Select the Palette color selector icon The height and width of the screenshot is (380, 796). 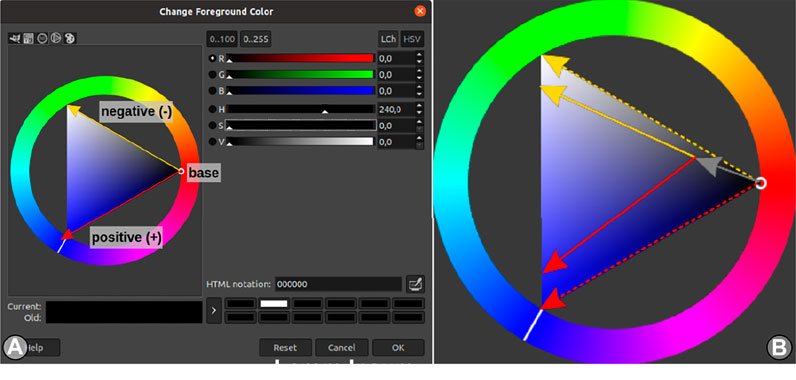71,38
